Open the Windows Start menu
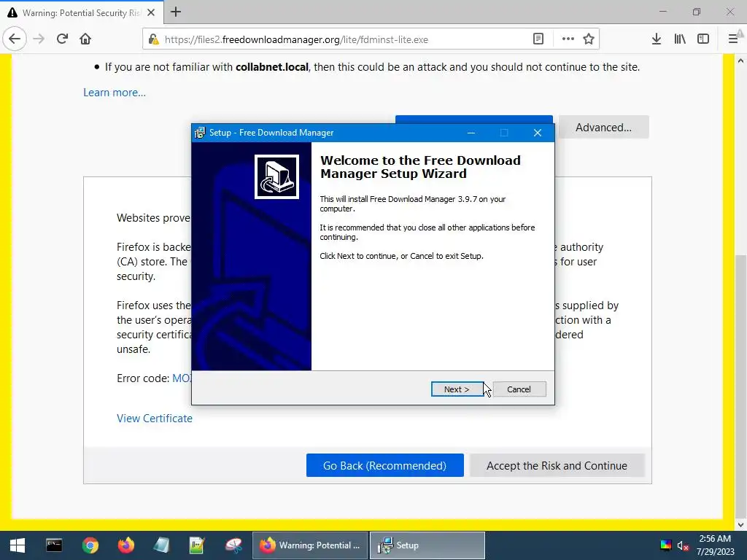The image size is (747, 560). point(18,545)
